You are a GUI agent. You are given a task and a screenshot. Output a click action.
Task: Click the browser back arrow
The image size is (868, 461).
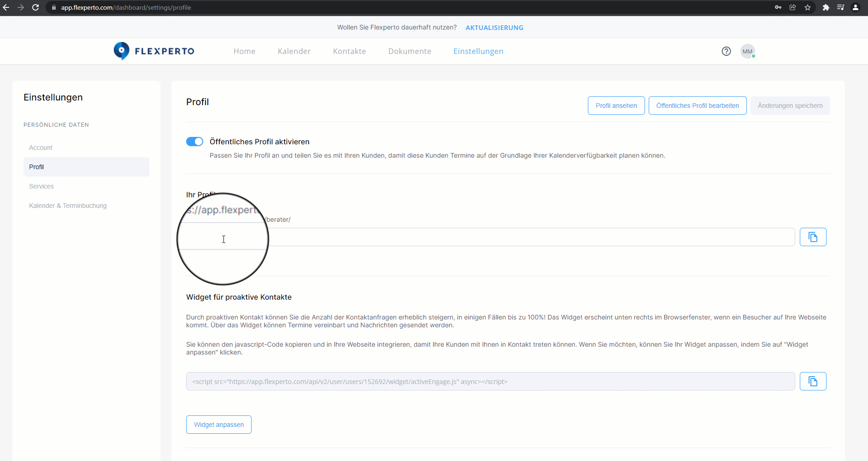click(x=6, y=7)
